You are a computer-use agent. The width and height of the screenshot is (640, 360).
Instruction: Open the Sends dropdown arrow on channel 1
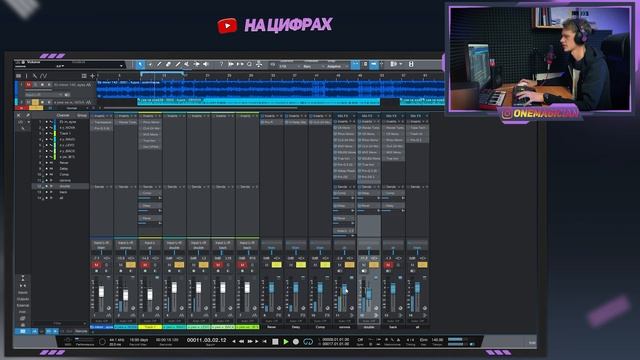(x=107, y=187)
